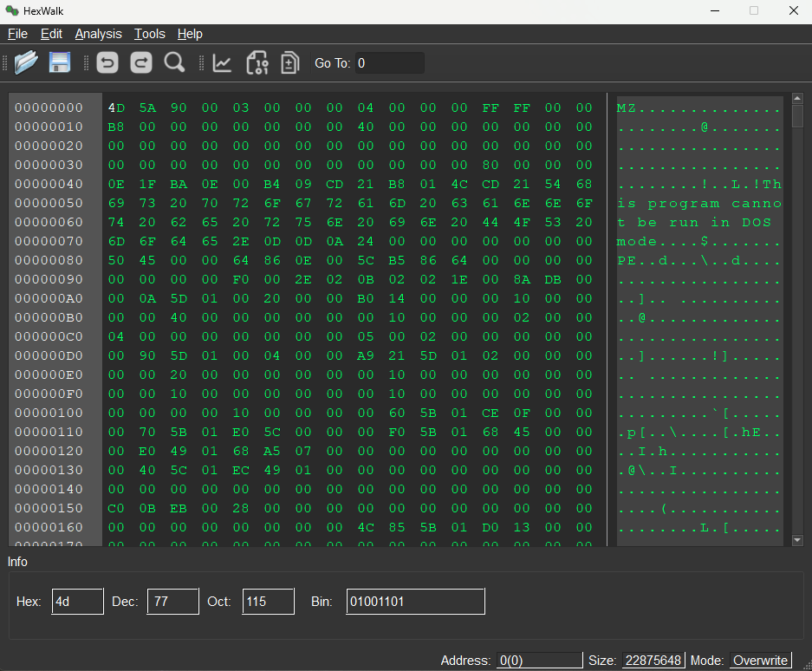
Task: Open a file using the folder icon
Action: [x=25, y=62]
